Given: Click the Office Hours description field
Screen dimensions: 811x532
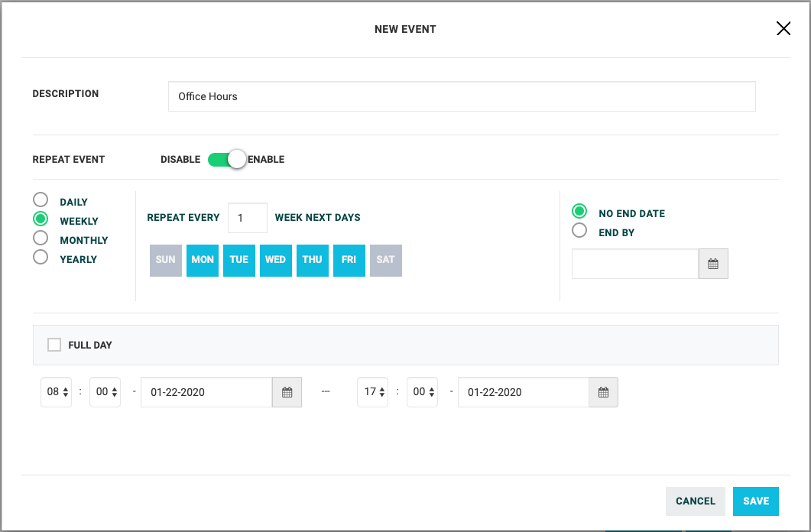Looking at the screenshot, I should (x=462, y=96).
